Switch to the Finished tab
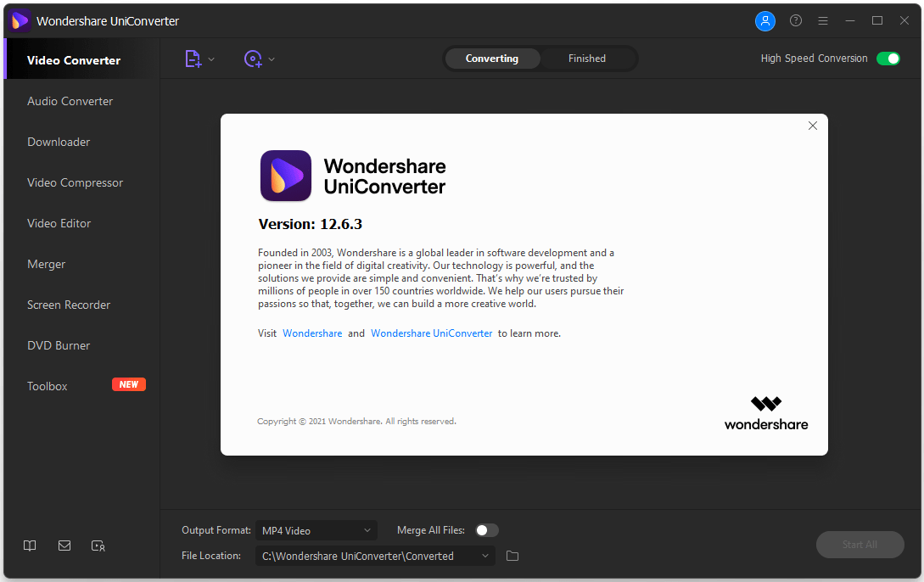 pos(587,59)
